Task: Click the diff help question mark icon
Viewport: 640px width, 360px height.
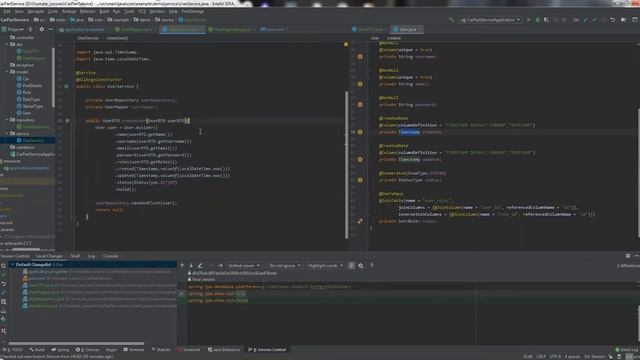Action: click(371, 266)
